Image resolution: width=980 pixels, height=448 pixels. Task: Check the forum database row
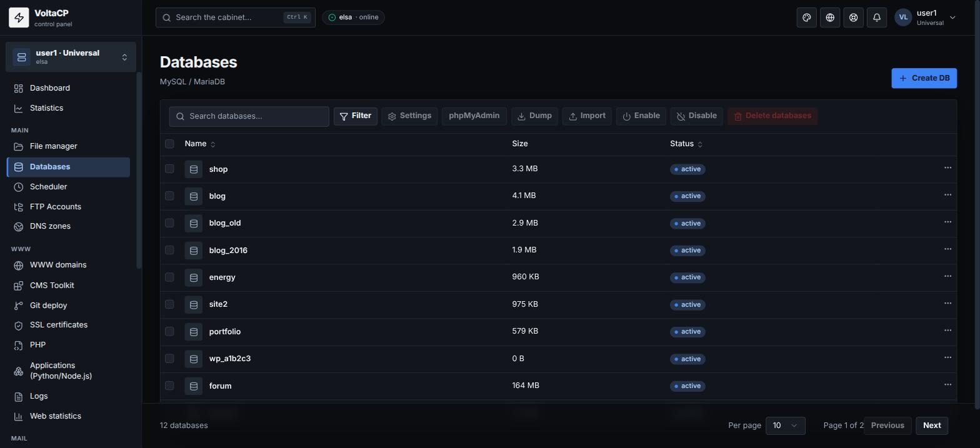(169, 386)
